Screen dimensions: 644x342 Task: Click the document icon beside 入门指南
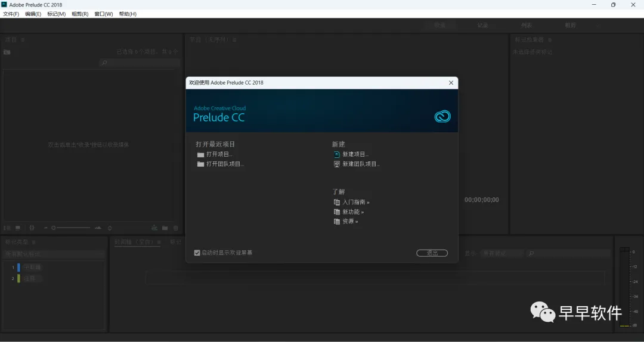[x=337, y=202]
